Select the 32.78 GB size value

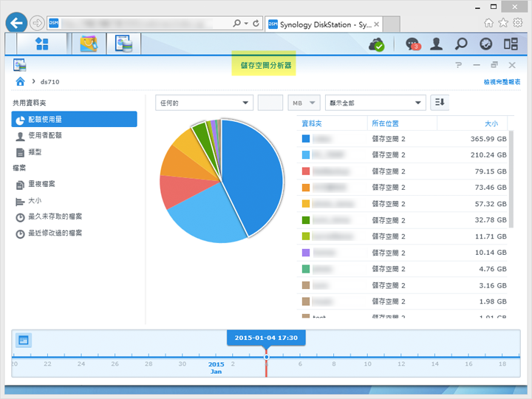(491, 220)
